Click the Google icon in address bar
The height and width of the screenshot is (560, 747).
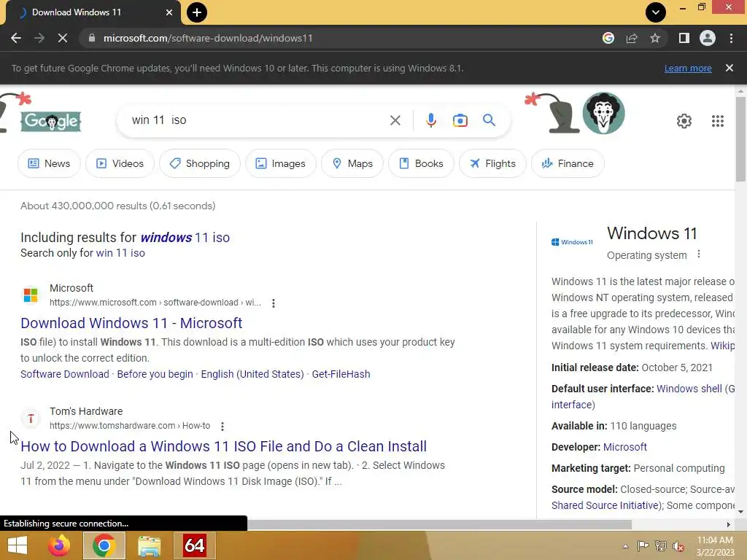[x=608, y=38]
